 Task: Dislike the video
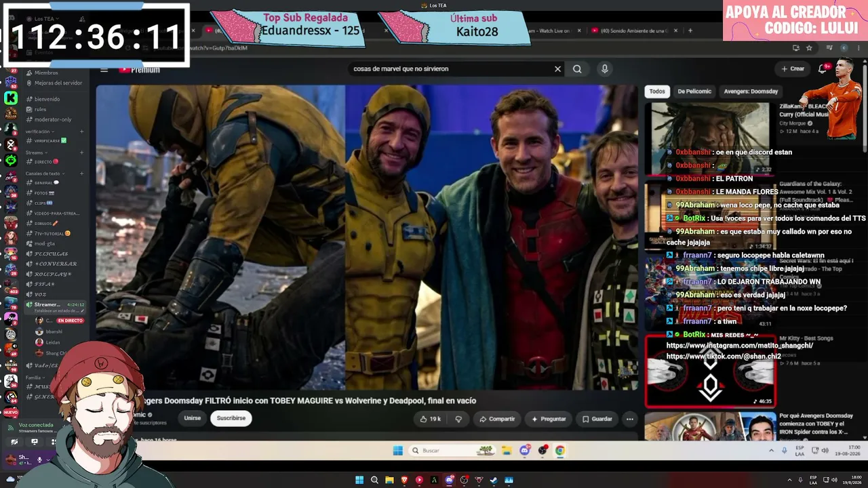point(458,419)
